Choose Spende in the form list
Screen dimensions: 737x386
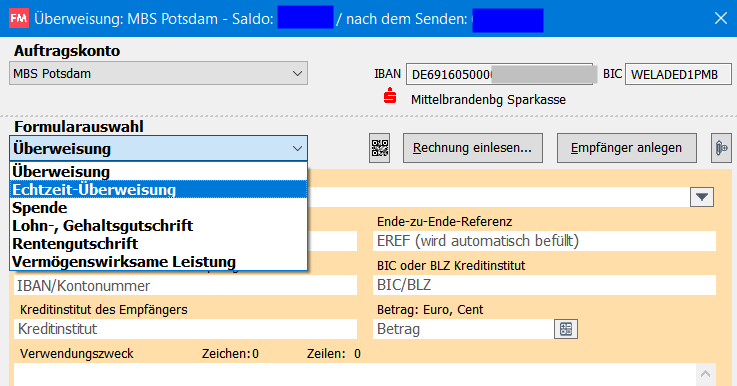tap(158, 207)
